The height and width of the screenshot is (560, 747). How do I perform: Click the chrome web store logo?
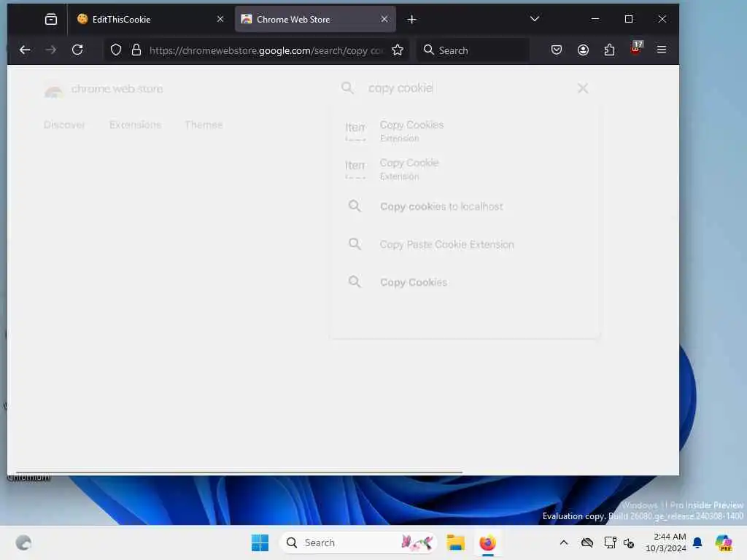[x=104, y=89]
